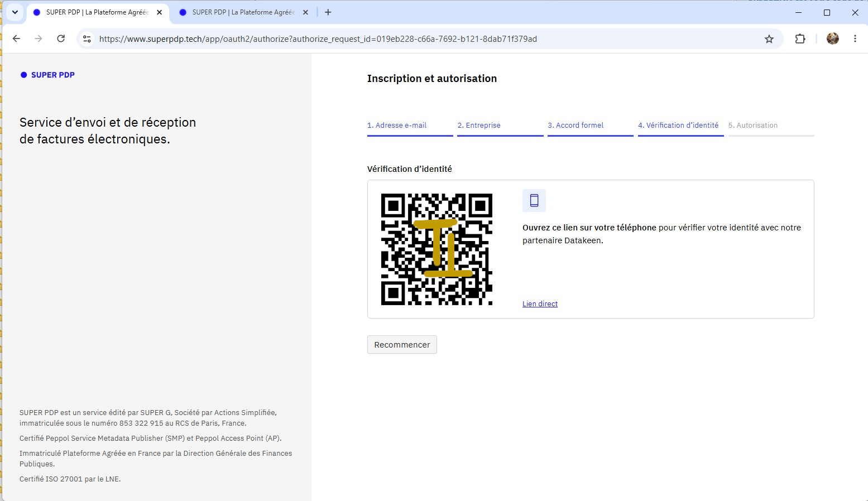Click the 'Certifié ISO 27001 par le LNE.' text
868x501 pixels.
tap(70, 479)
